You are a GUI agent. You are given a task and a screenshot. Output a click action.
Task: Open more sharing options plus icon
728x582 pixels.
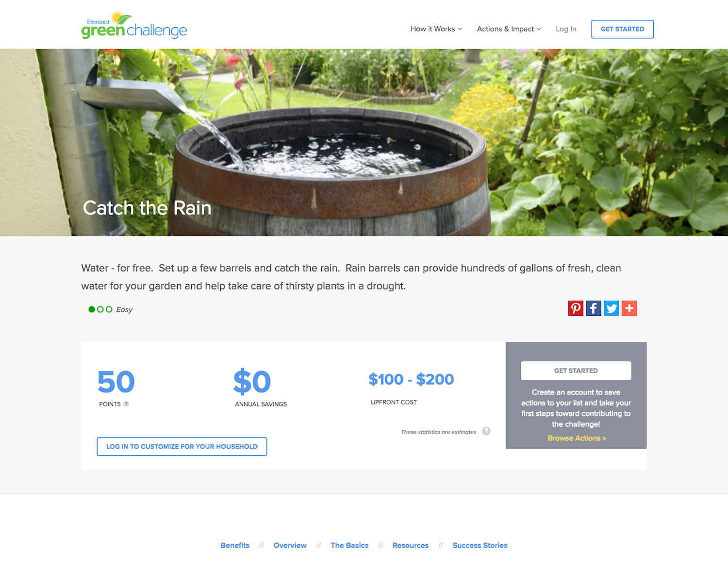pyautogui.click(x=629, y=308)
